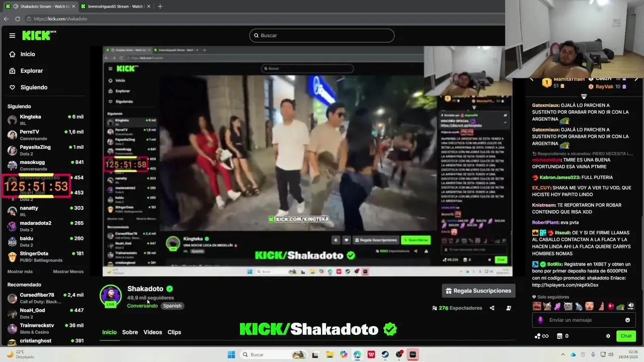
Task: Open File Explorer from taskbar
Action: [330, 355]
